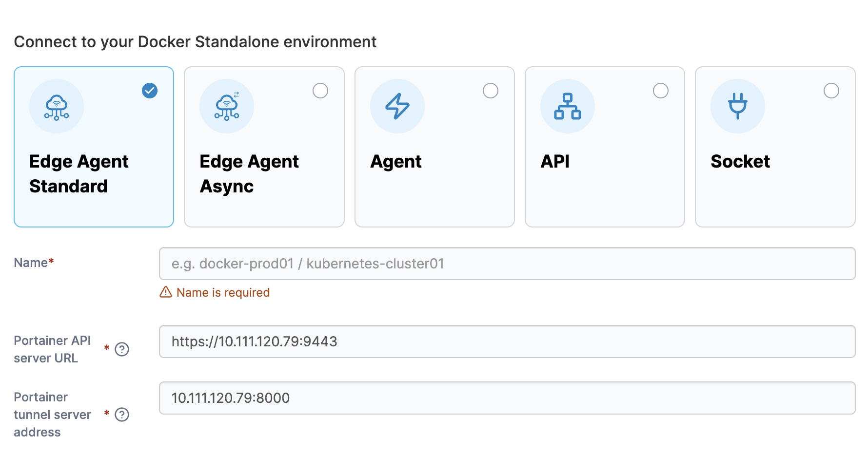Click the Socket plug icon
The width and height of the screenshot is (868, 454).
click(738, 106)
